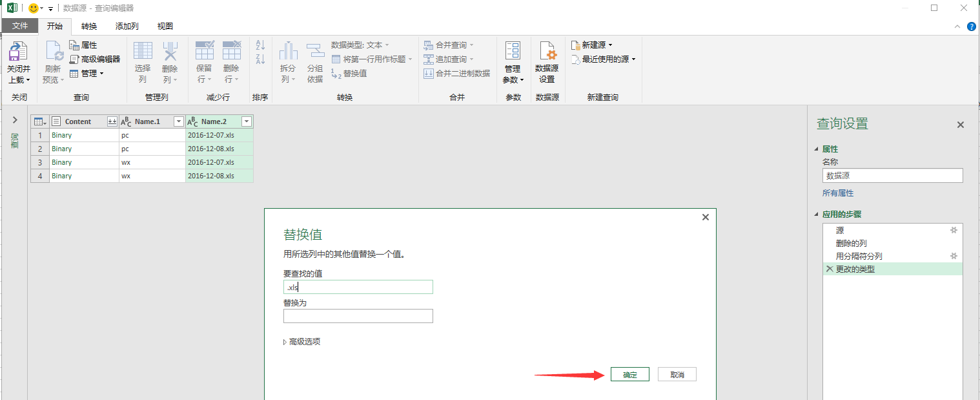Open 高级编辑器 (Advanced Editor)
The height and width of the screenshot is (400, 980).
click(x=95, y=59)
